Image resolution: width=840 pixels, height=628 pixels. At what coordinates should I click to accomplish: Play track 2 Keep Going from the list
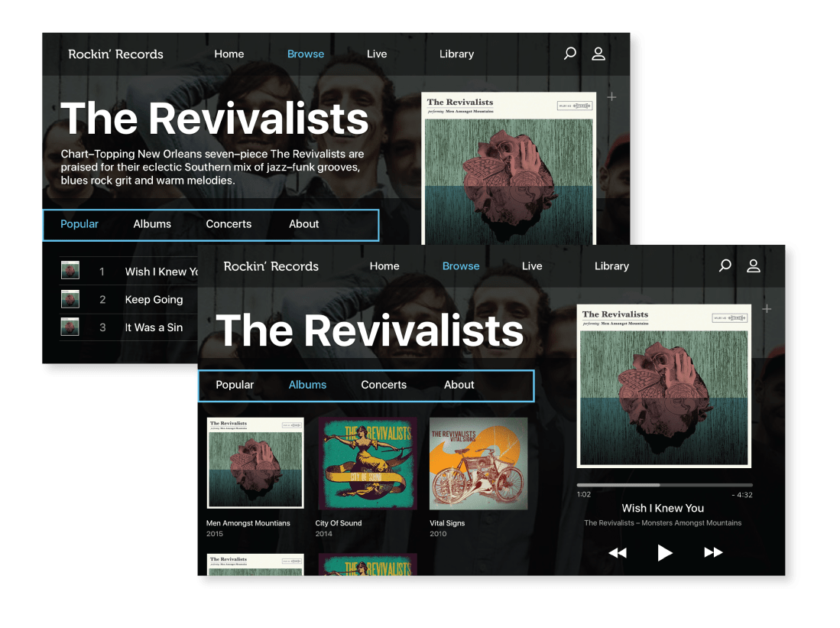154,300
